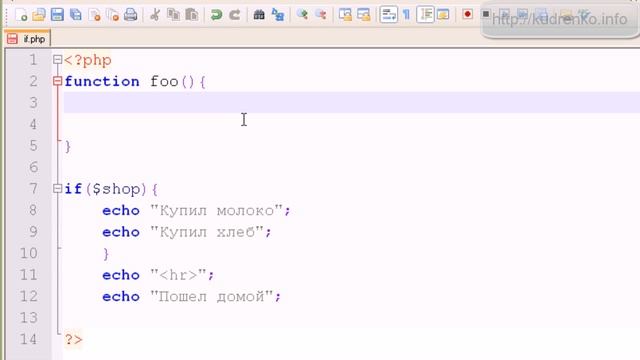Toggle the indent guide button
The width and height of the screenshot is (640, 360).
pos(425,15)
